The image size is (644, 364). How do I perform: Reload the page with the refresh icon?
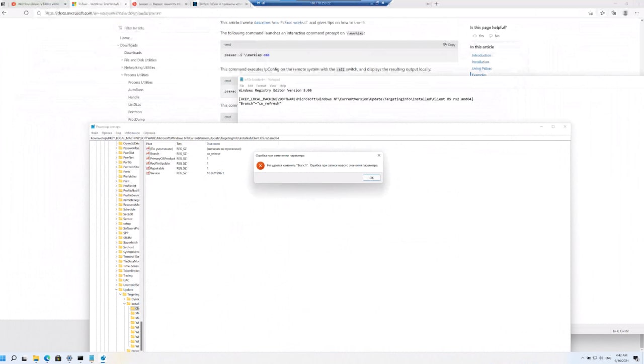tap(26, 13)
